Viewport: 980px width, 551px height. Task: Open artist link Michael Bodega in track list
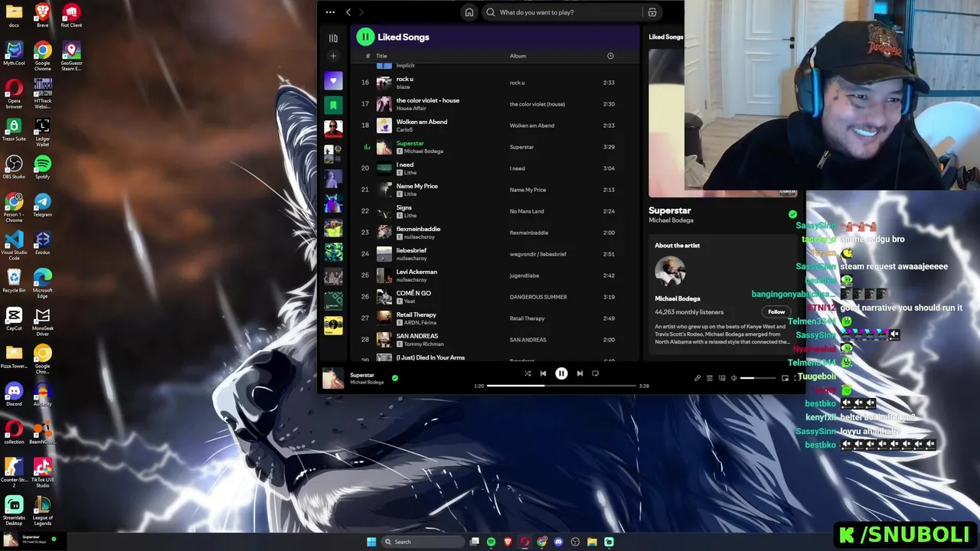423,152
